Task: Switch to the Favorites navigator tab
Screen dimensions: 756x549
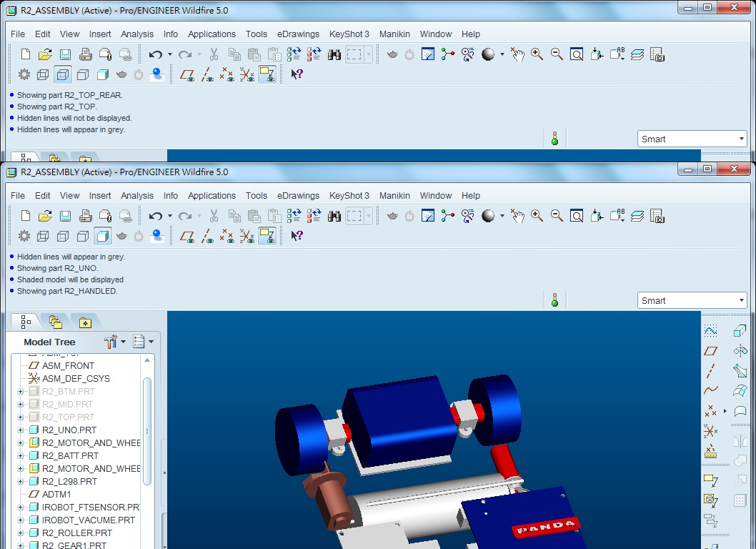Action: click(85, 322)
